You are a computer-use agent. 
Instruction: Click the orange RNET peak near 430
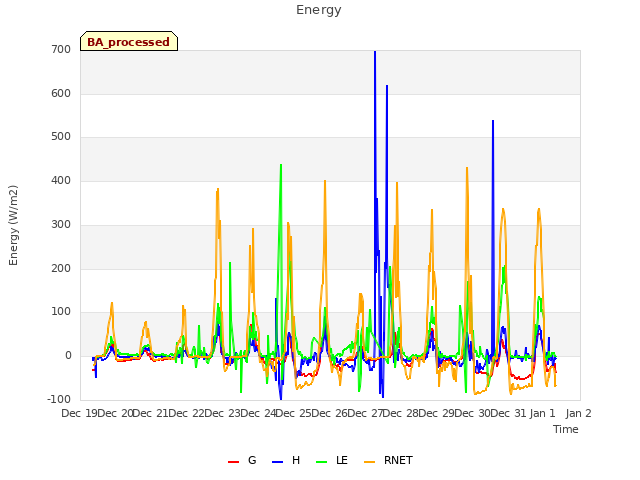tap(467, 168)
